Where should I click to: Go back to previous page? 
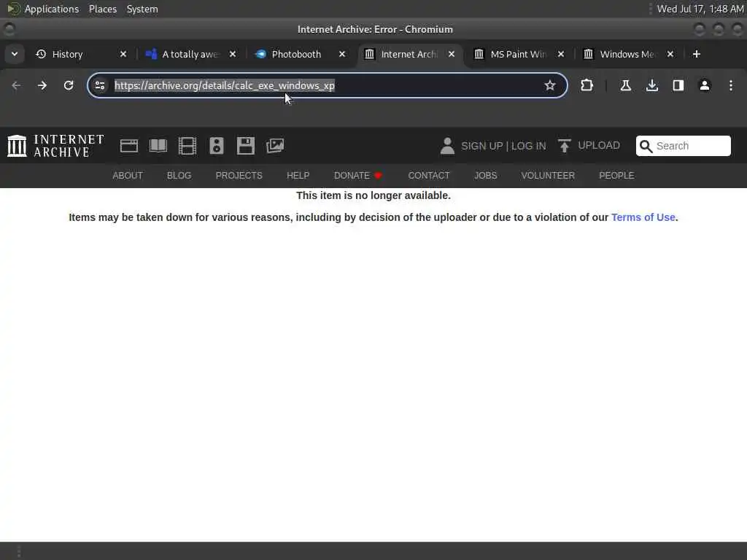pyautogui.click(x=16, y=86)
